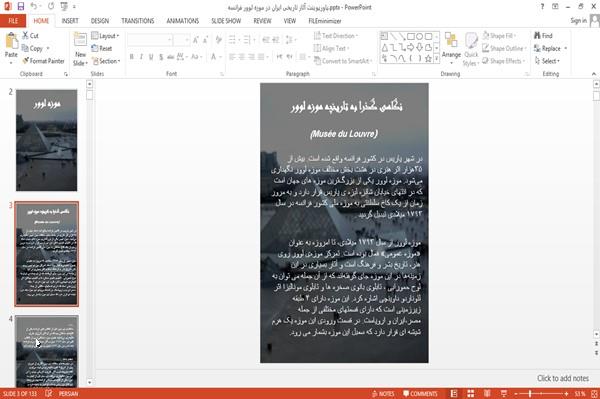Toggle Bold formatting in Font group
The height and width of the screenshot is (399, 600).
131,57
